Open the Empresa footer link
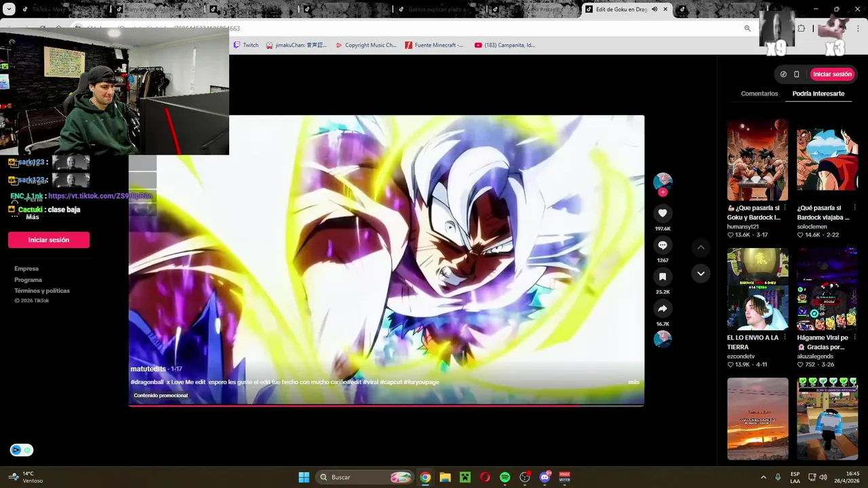 (x=26, y=269)
